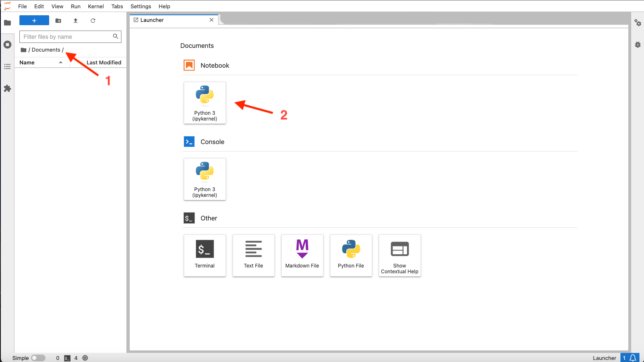
Task: Click the Notebook section icon
Action: coord(189,65)
